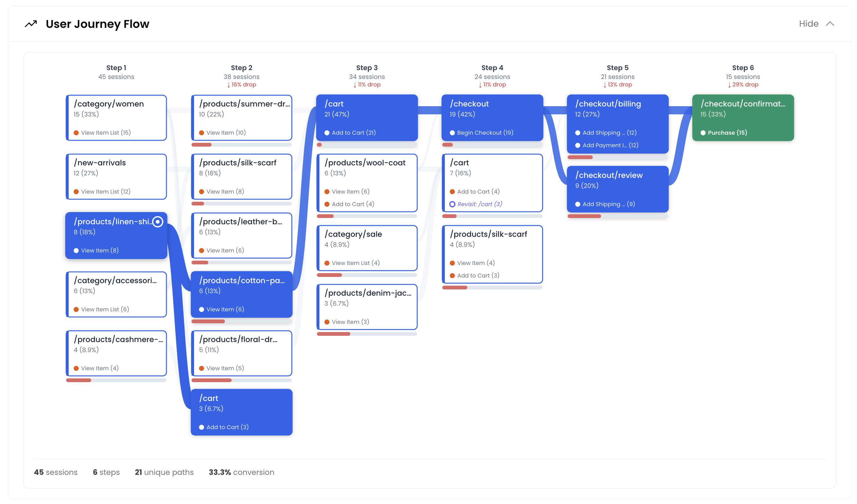Toggle the View Item List marker on /category/women

pos(77,132)
